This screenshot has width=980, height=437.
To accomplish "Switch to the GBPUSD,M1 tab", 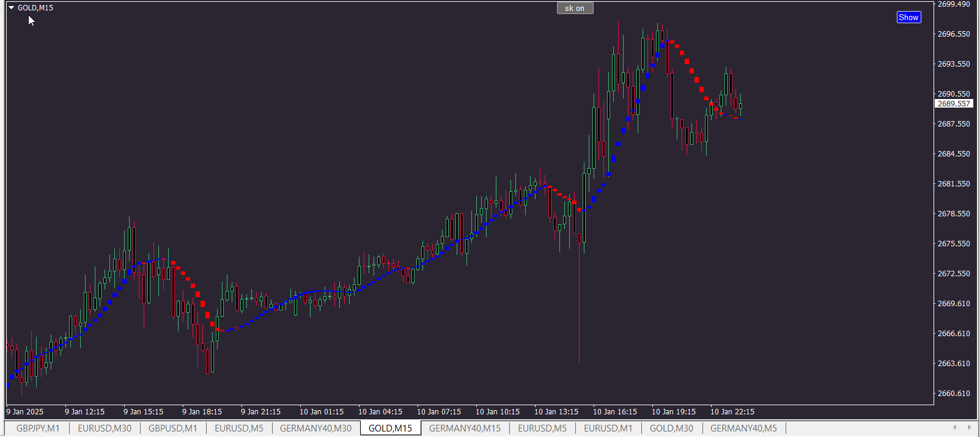I will [173, 428].
